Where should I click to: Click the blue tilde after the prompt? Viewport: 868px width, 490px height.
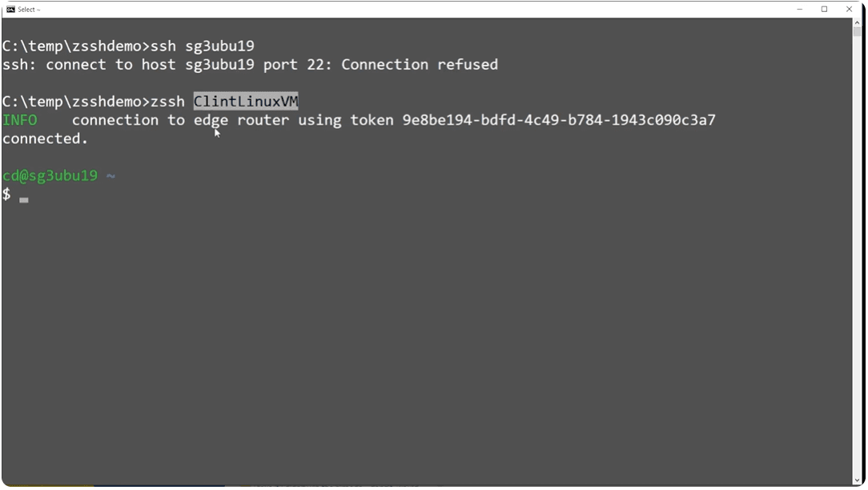pos(111,175)
